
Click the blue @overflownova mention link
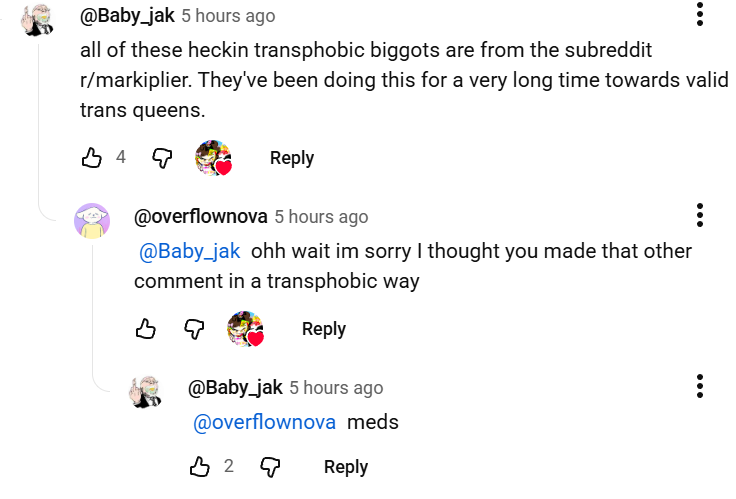click(x=264, y=422)
